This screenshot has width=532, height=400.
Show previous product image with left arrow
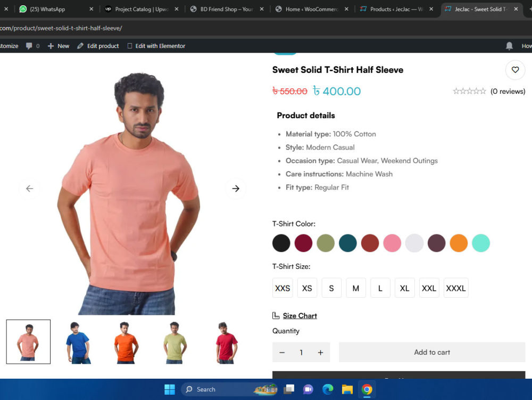click(x=29, y=189)
